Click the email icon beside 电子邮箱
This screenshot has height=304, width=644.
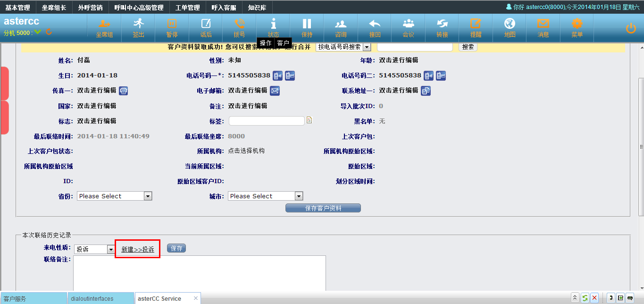275,91
